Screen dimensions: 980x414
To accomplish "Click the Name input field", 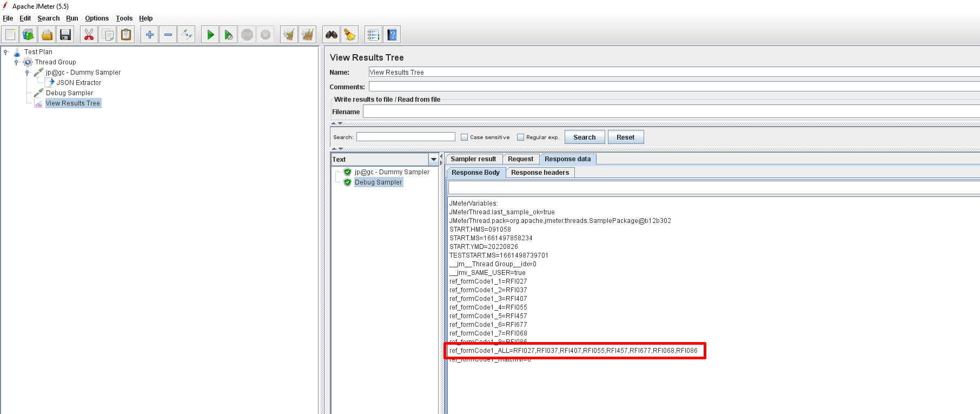I will click(674, 72).
